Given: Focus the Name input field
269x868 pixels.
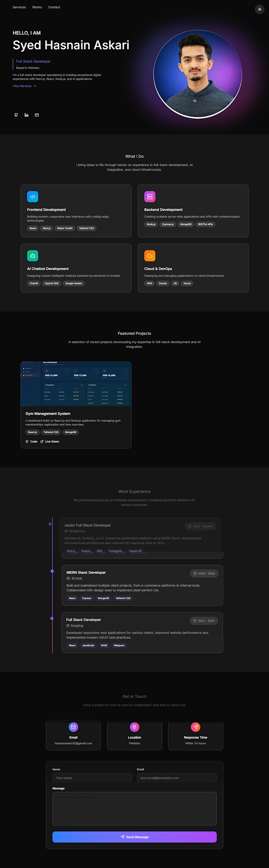Looking at the screenshot, I should (x=92, y=778).
